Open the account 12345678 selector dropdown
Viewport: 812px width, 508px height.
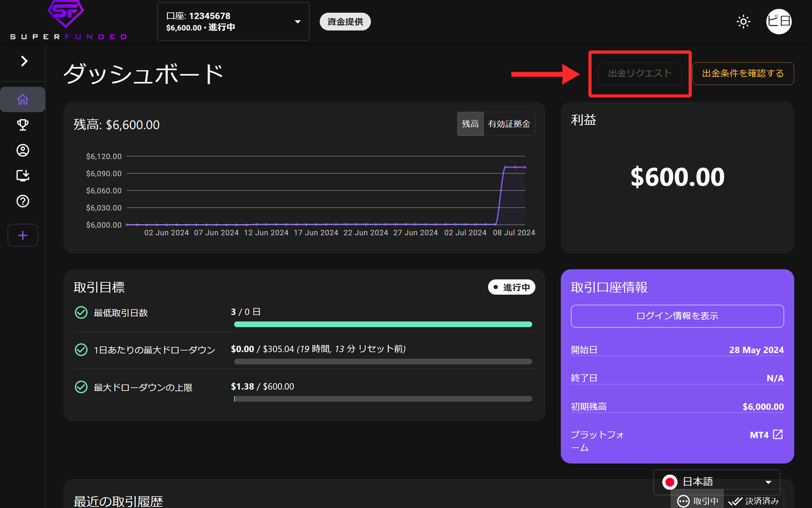click(233, 21)
